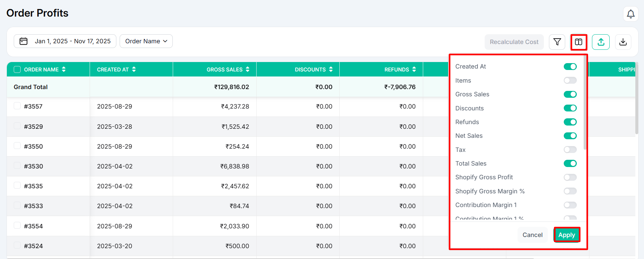Select all orders header checkbox
This screenshot has width=644, height=259.
(17, 69)
